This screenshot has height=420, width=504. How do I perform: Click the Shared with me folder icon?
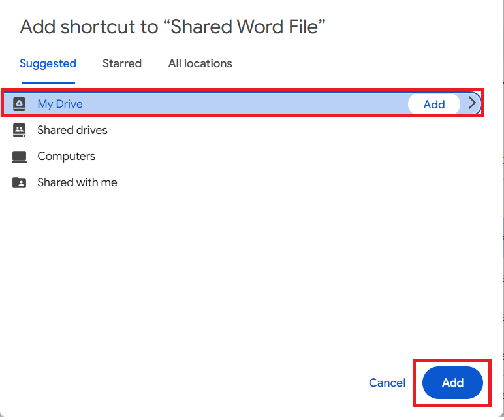tap(20, 183)
